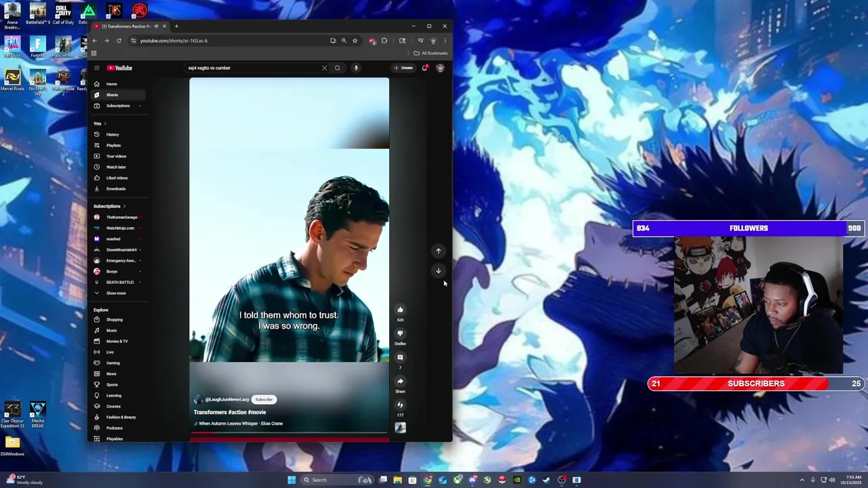The height and width of the screenshot is (488, 868).
Task: Open a new Chrome tab
Action: click(176, 26)
